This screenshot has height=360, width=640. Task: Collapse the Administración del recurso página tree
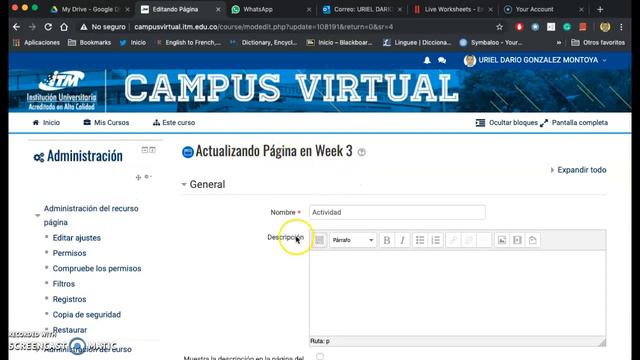point(38,215)
